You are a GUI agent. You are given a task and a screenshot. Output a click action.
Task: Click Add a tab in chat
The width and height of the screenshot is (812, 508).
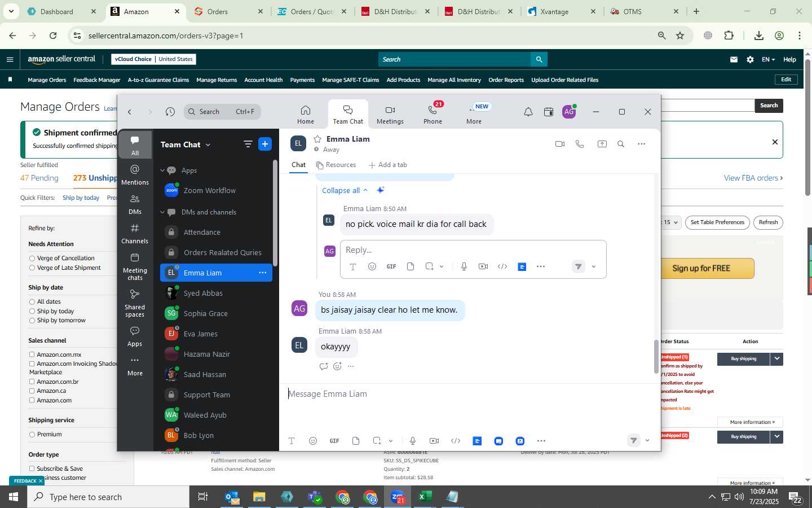point(388,165)
